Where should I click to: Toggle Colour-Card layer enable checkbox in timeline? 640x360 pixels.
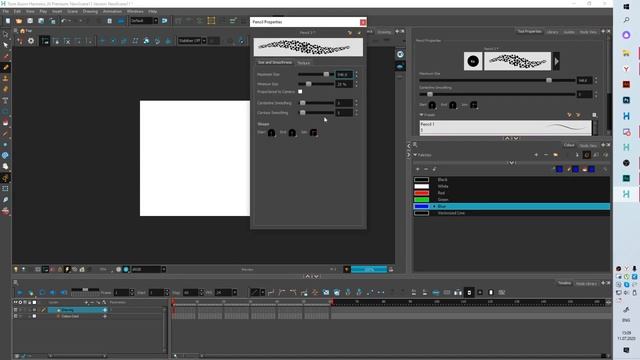[x=16, y=316]
